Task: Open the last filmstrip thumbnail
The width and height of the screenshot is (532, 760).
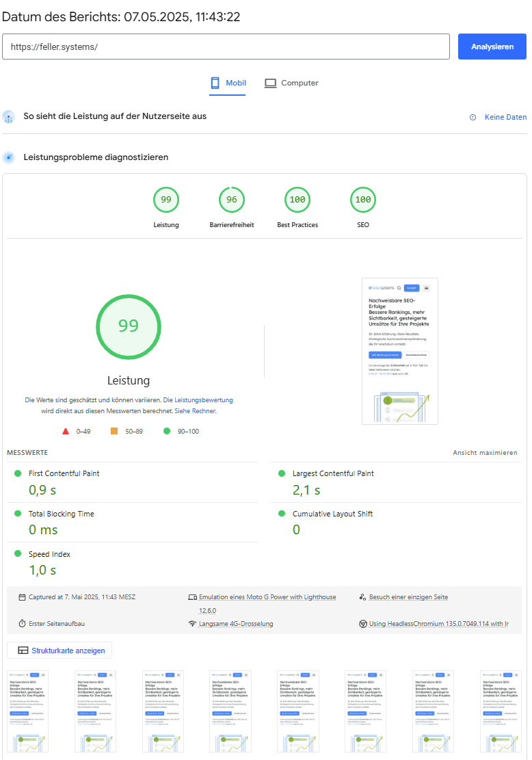Action: tap(501, 711)
